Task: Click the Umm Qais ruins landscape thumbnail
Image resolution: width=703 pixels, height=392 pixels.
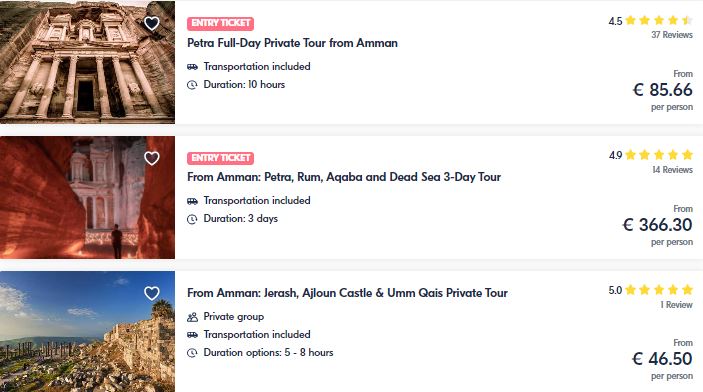Action: [87, 331]
